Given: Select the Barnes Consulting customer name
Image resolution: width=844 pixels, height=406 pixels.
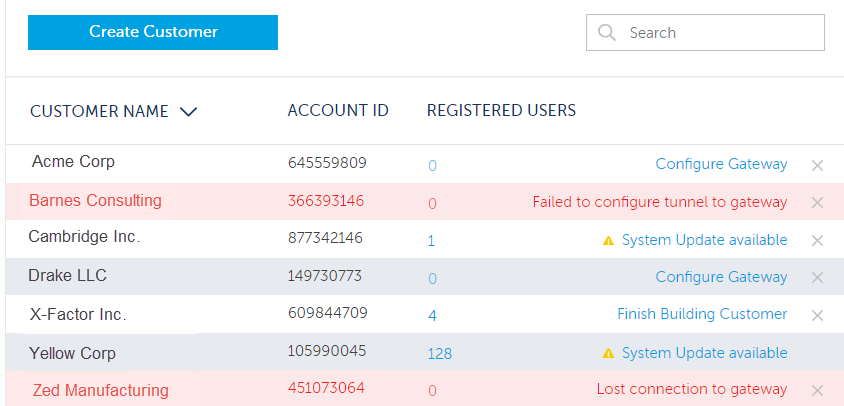Looking at the screenshot, I should 95,201.
